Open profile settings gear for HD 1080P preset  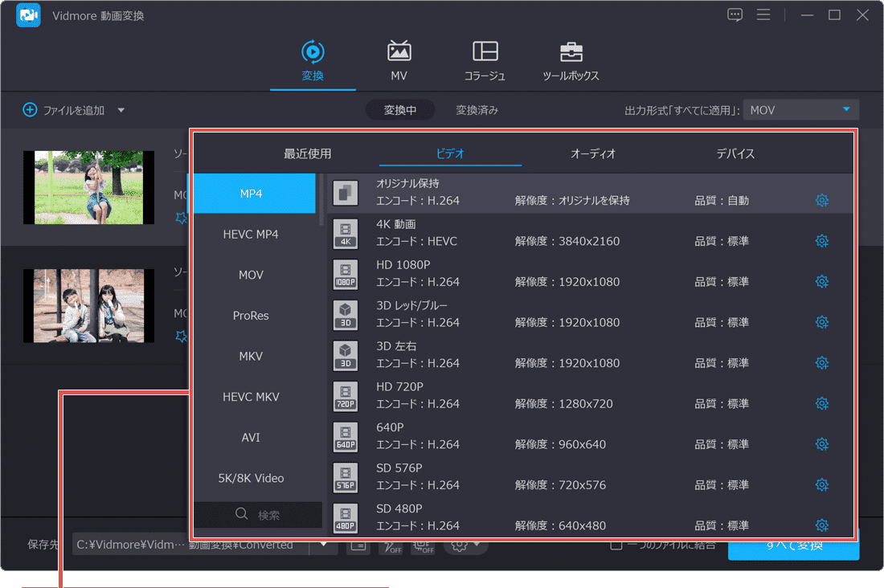point(821,281)
